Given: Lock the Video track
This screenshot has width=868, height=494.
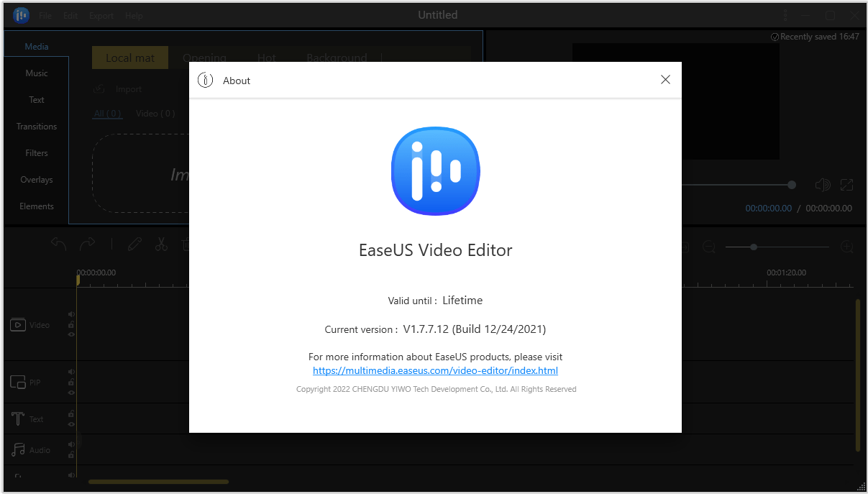Looking at the screenshot, I should 71,325.
